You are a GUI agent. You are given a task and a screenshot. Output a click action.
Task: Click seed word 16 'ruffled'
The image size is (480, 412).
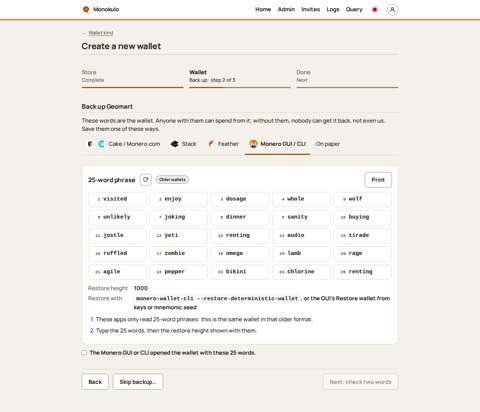(117, 253)
